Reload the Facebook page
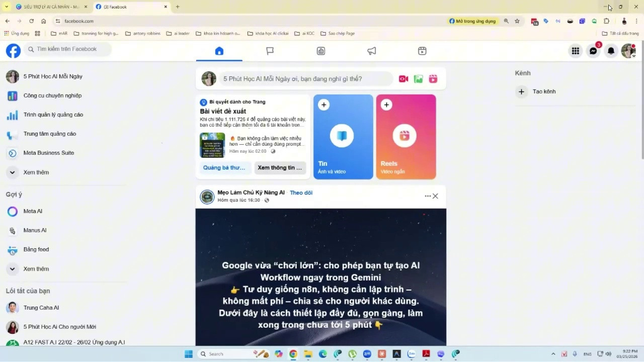Image resolution: width=644 pixels, height=362 pixels. click(x=31, y=21)
